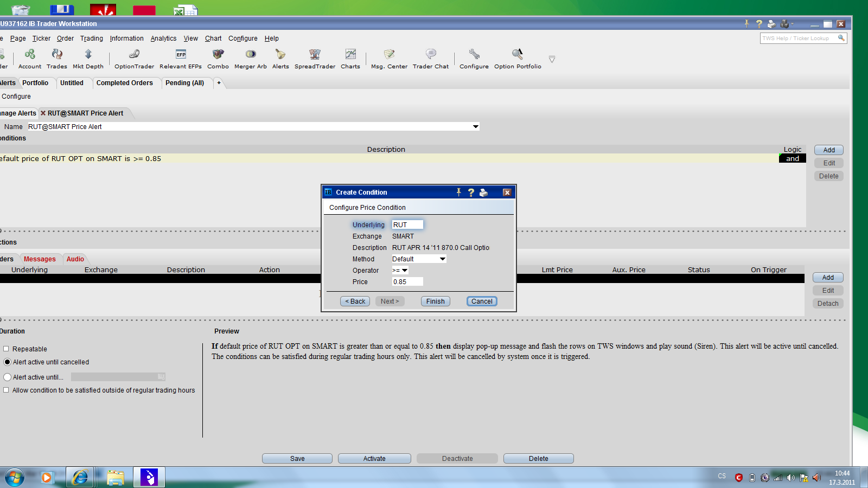Open the Windows Start menu

(15, 478)
